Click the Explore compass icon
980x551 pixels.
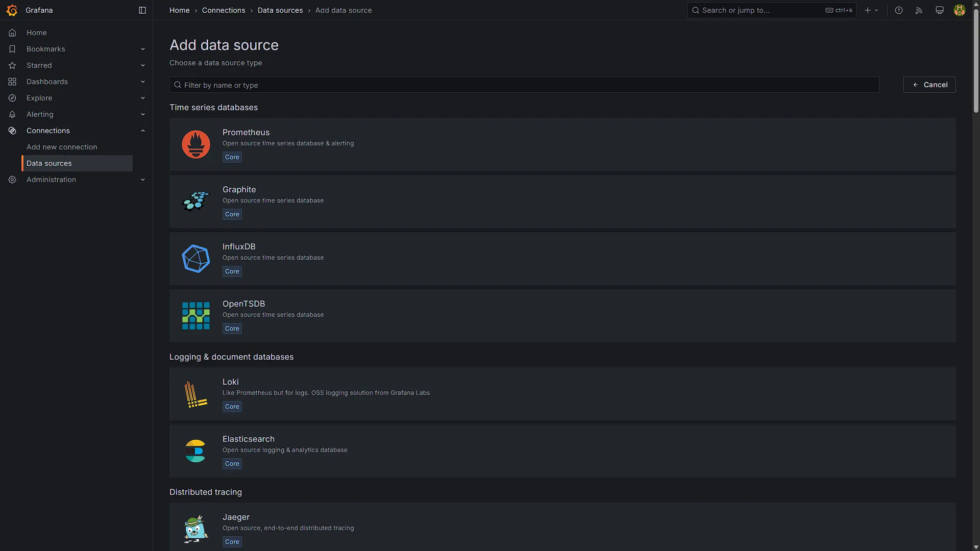[12, 98]
